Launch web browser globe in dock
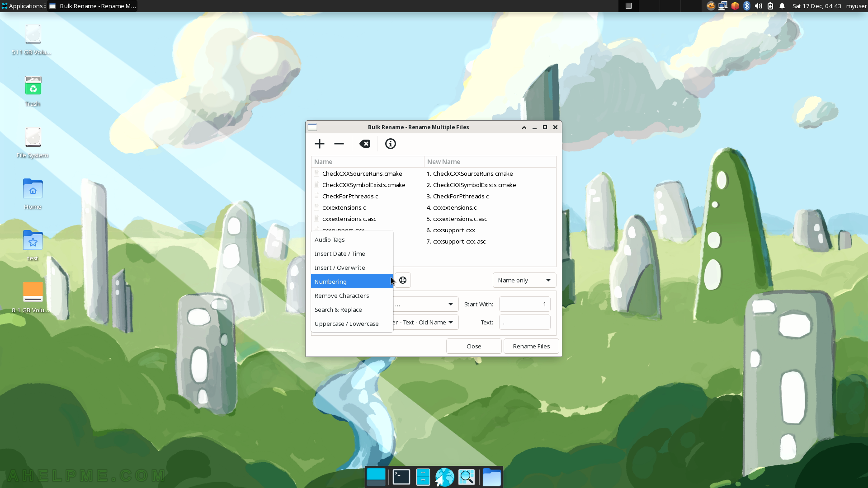This screenshot has height=488, width=868. click(x=445, y=477)
